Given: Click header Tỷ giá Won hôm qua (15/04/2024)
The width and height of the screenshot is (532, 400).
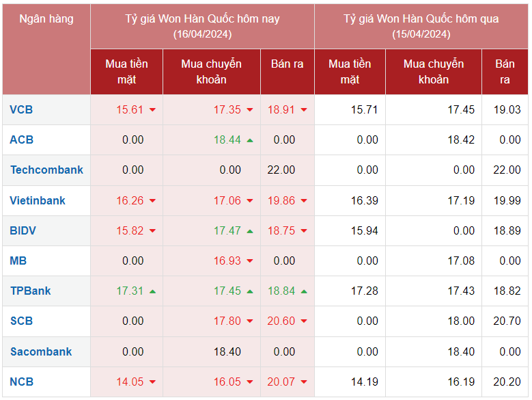Looking at the screenshot, I should [x=421, y=27].
